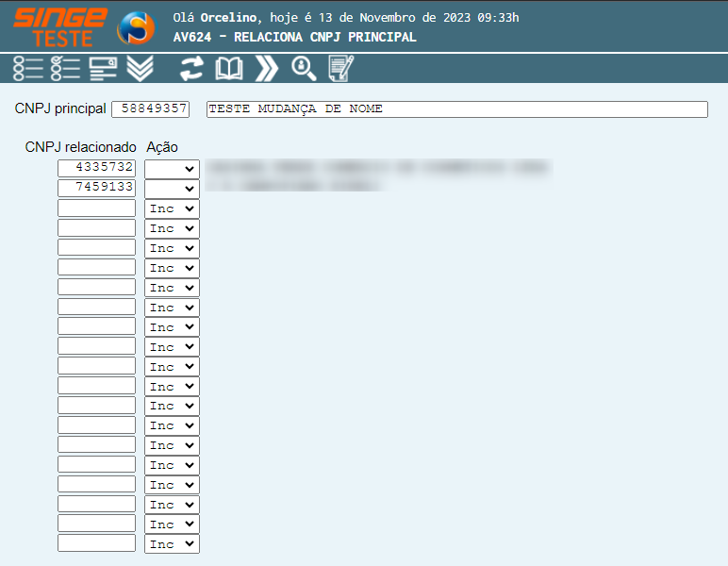Open the person search magnifier icon
Screen dimensions: 728x566
point(303,68)
